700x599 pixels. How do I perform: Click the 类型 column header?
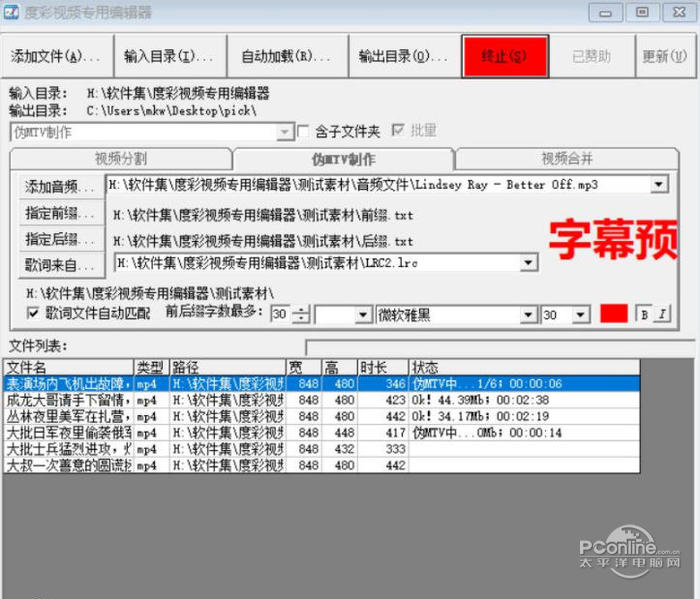click(152, 367)
